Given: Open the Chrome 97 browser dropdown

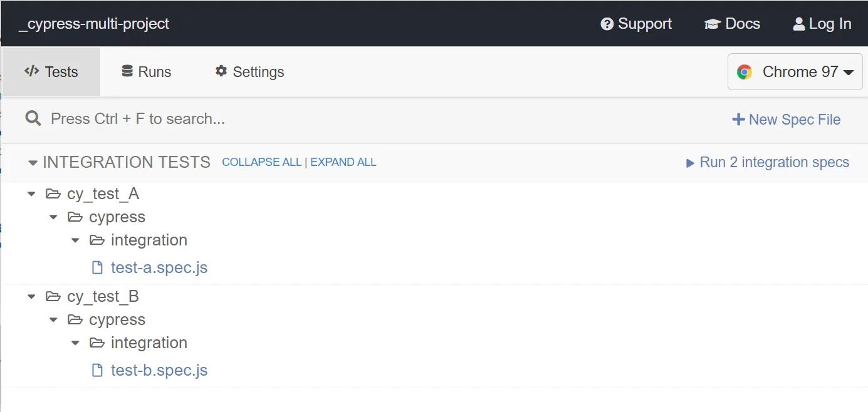Looking at the screenshot, I should pos(795,72).
